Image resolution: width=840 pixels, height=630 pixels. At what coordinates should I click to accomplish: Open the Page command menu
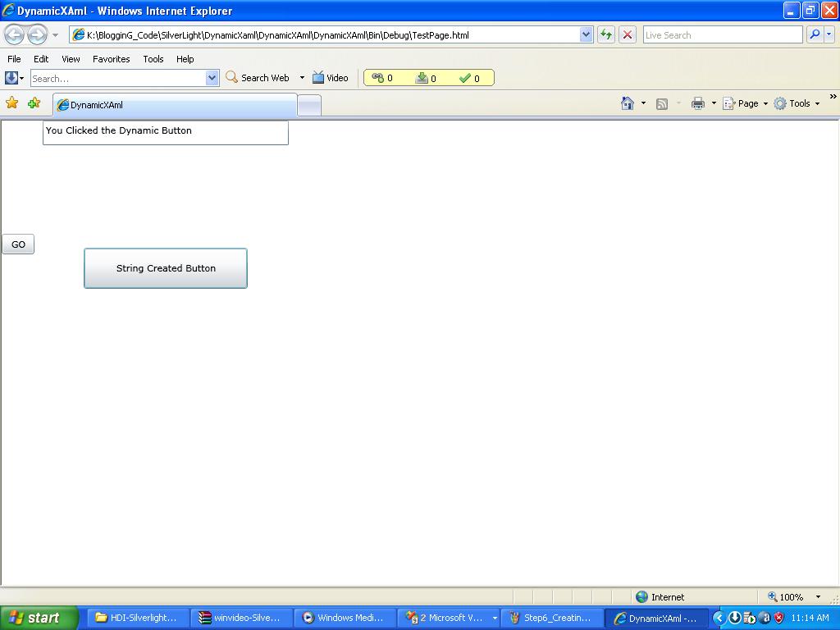pos(745,103)
